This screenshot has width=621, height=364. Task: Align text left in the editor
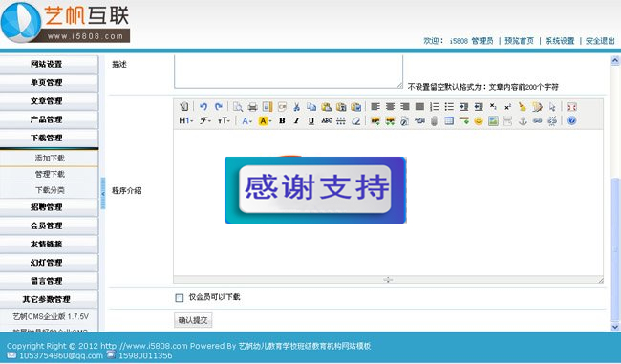click(375, 107)
